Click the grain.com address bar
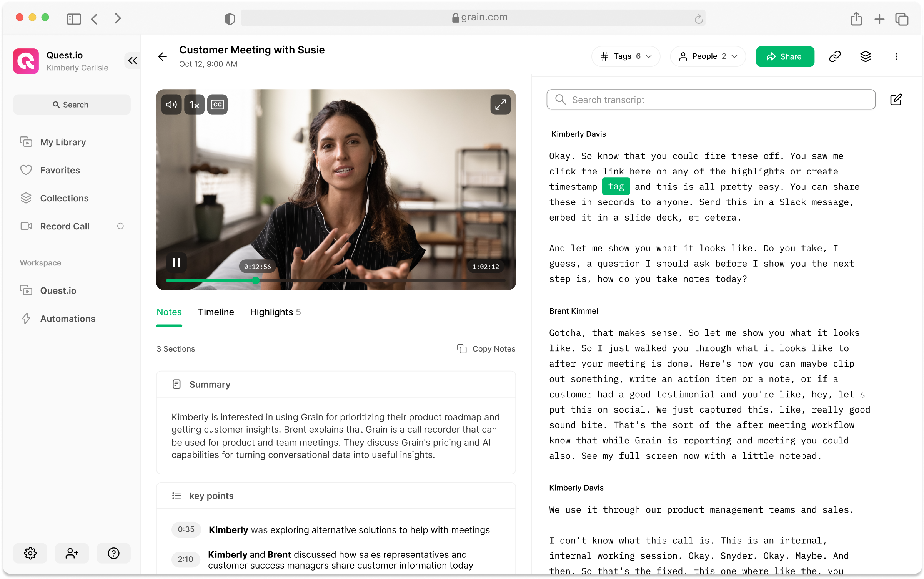 pos(473,18)
